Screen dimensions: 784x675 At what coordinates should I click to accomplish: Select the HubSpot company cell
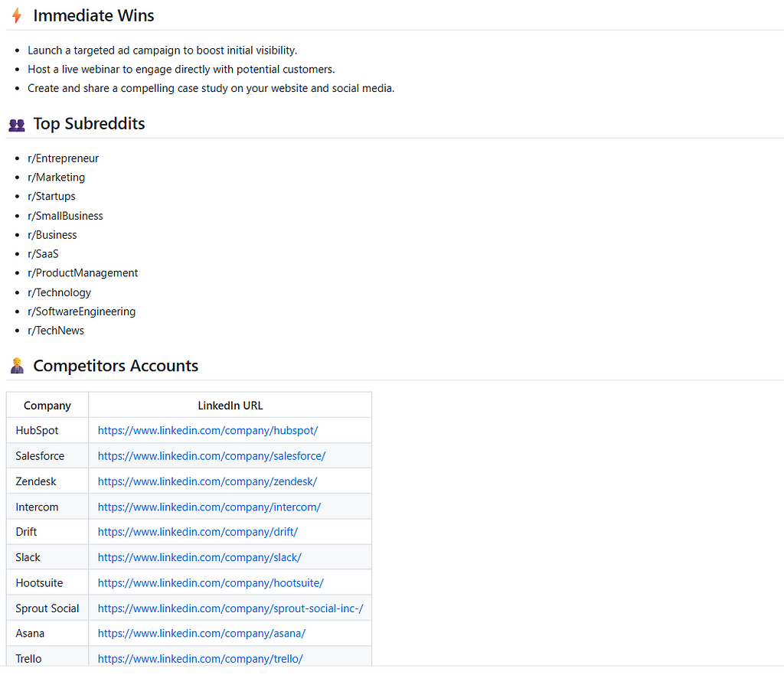pos(47,430)
